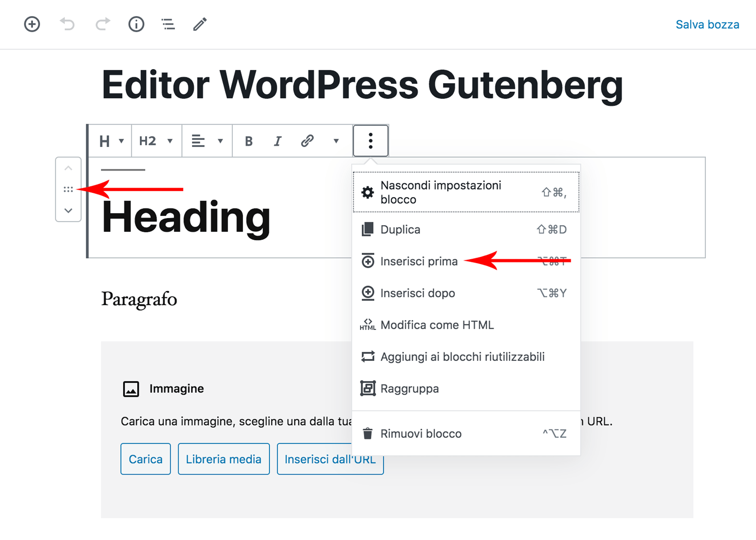This screenshot has height=540, width=756.
Task: Click the Carica upload button
Action: (x=146, y=459)
